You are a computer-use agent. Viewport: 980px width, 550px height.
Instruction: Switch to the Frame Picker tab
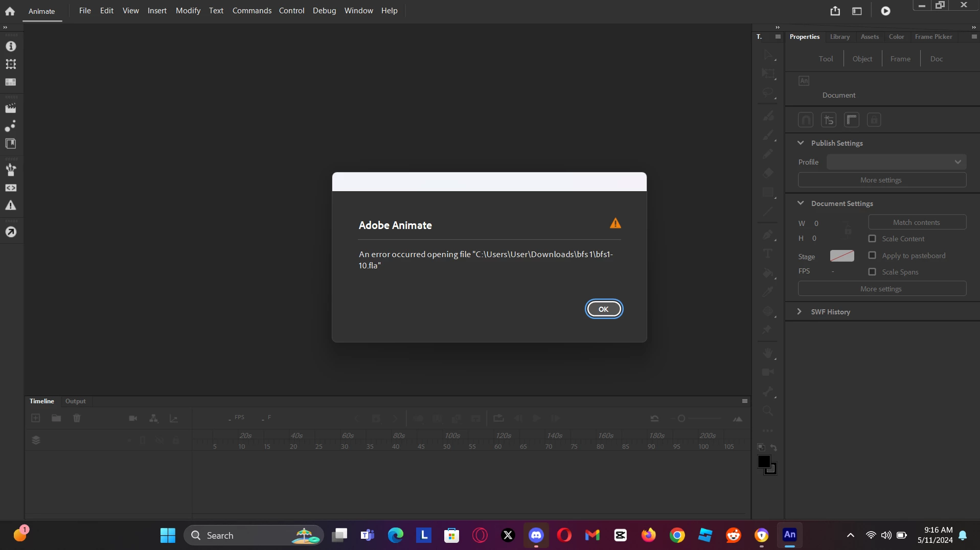(933, 37)
